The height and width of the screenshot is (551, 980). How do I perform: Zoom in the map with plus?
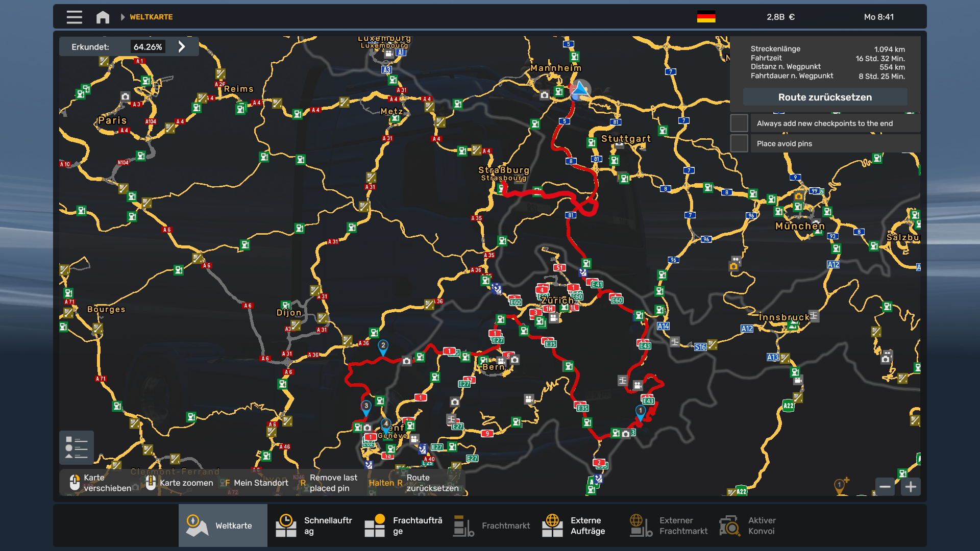pos(911,487)
